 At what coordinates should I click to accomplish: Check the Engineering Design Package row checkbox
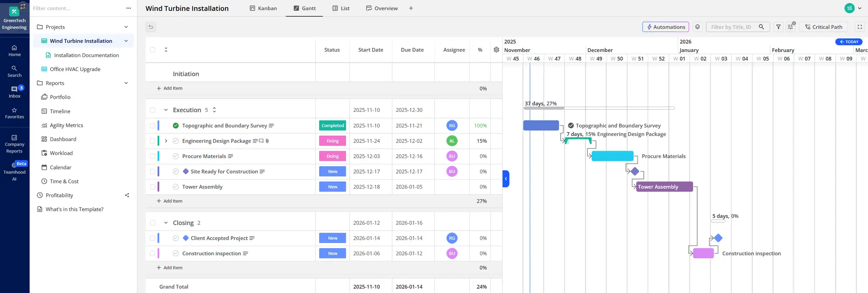coord(153,141)
